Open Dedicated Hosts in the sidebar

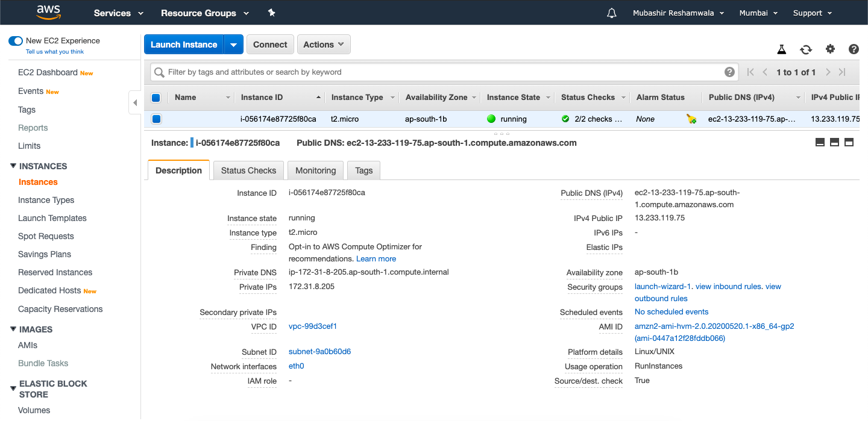pos(49,290)
